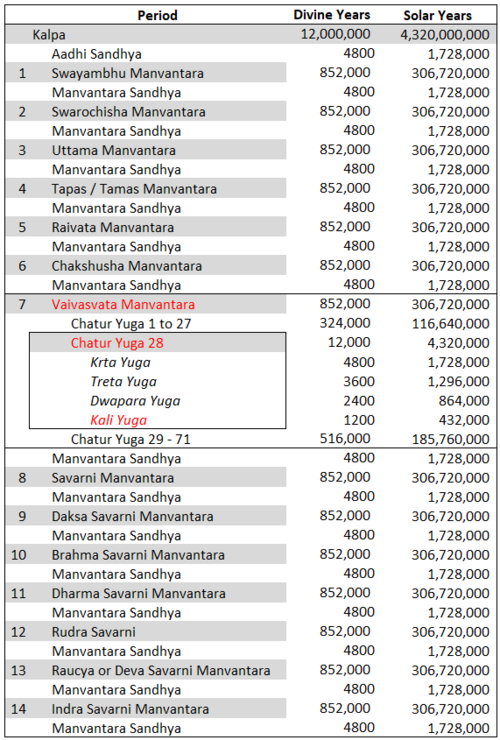The width and height of the screenshot is (500, 740).
Task: Select the Chatur Yuga 29 - 71 cell
Action: (x=131, y=439)
